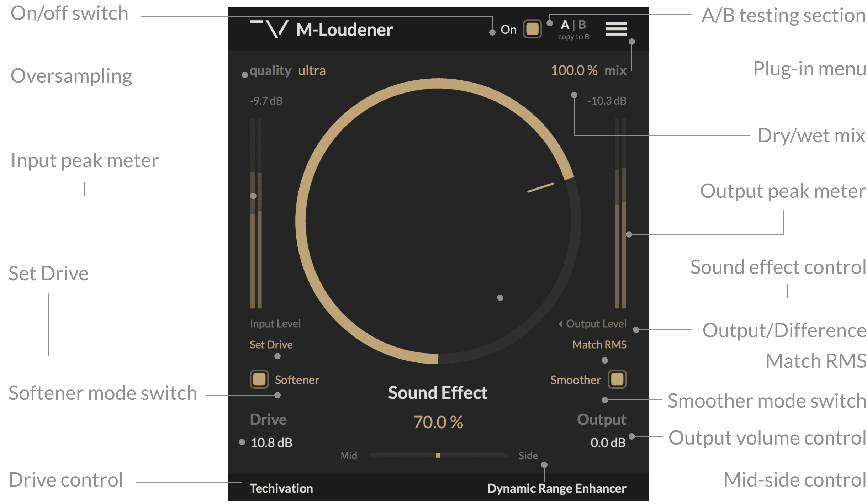The width and height of the screenshot is (867, 504).
Task: Click the Input Level label
Action: coord(275,324)
